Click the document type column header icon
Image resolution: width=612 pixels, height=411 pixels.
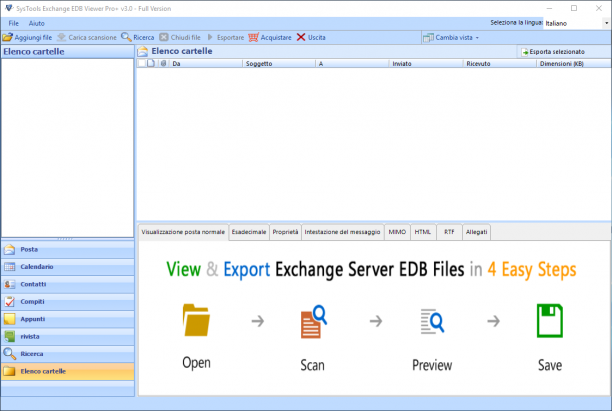[151, 63]
